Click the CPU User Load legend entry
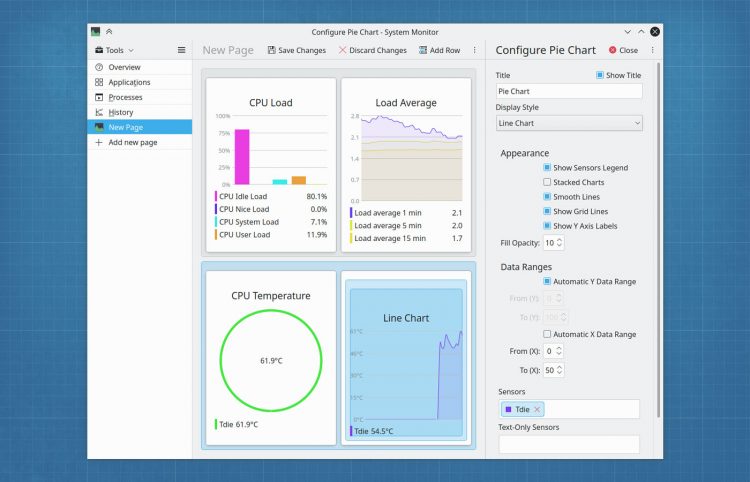This screenshot has width=750, height=482. 271,235
